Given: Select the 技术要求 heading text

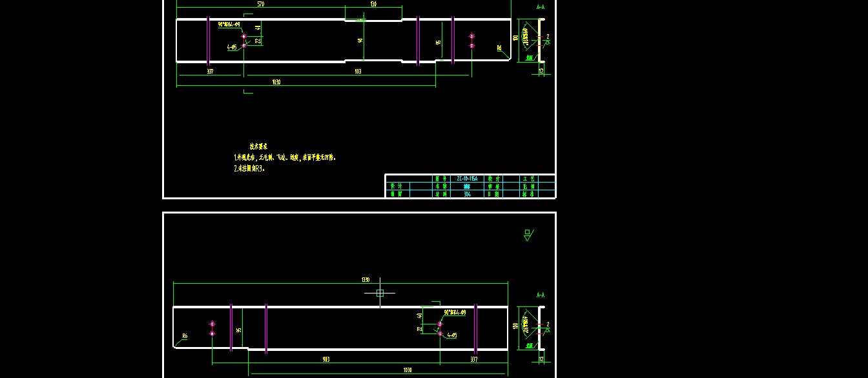Looking at the screenshot, I should (x=258, y=146).
